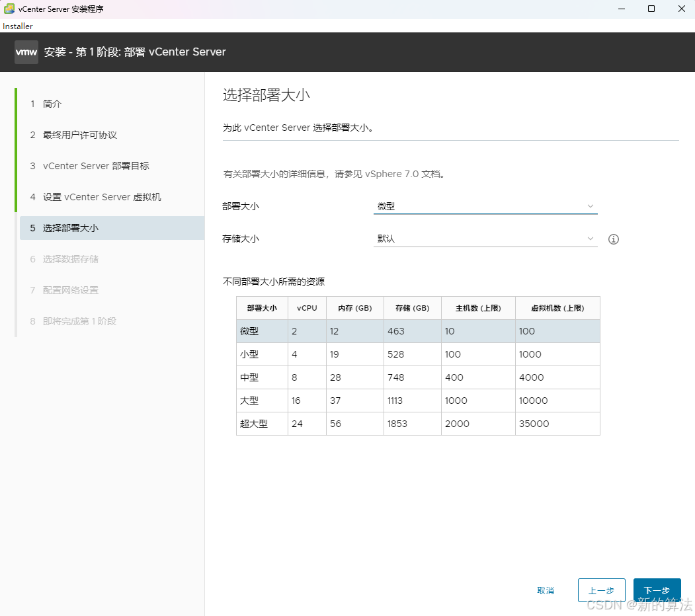Click the vmw logo in header
The width and height of the screenshot is (695, 616).
[x=26, y=52]
